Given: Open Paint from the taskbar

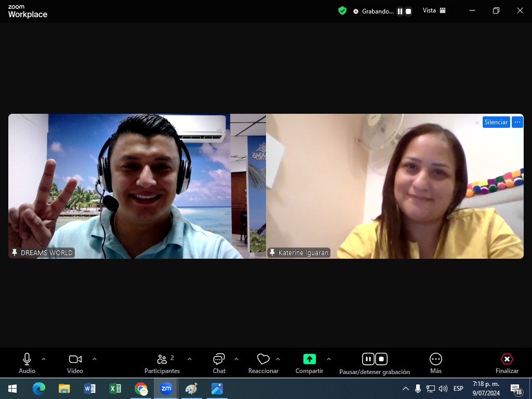Looking at the screenshot, I should [191, 389].
